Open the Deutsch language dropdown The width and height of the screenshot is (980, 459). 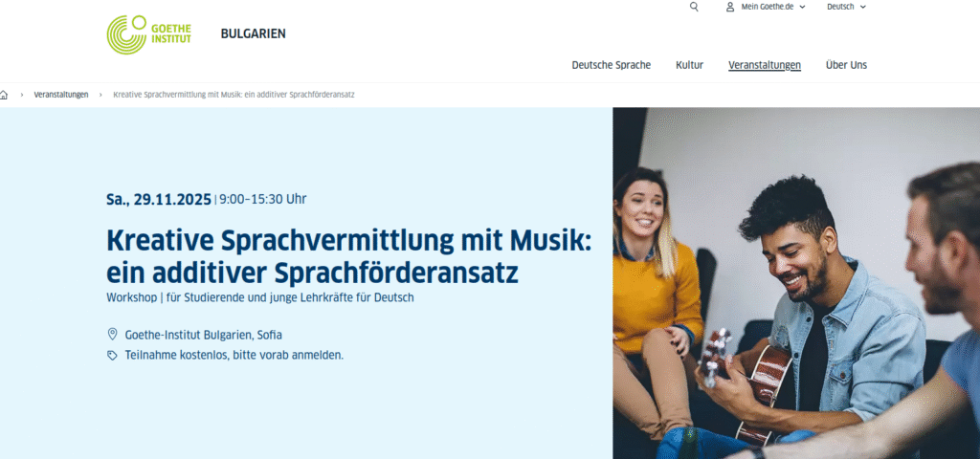[846, 7]
